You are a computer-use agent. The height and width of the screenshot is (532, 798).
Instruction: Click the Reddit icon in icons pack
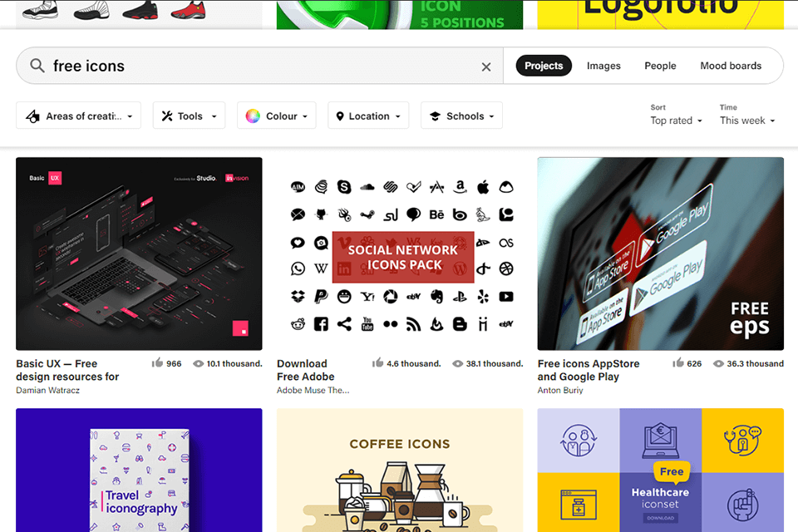[298, 324]
